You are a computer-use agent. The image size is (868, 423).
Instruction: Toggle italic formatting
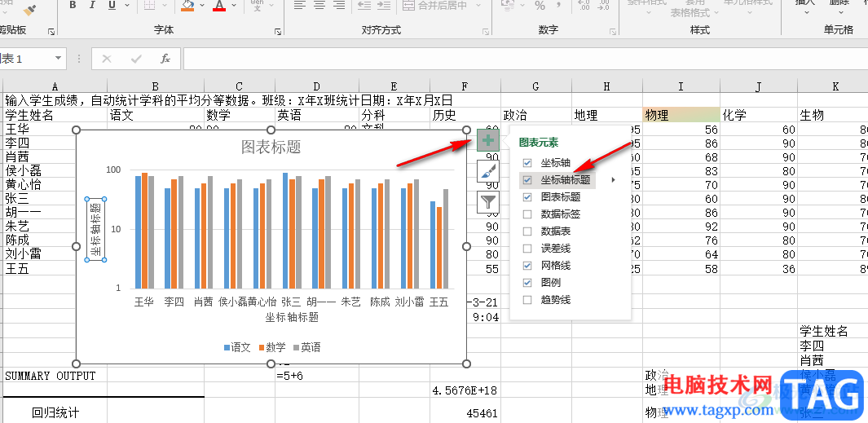[x=92, y=6]
